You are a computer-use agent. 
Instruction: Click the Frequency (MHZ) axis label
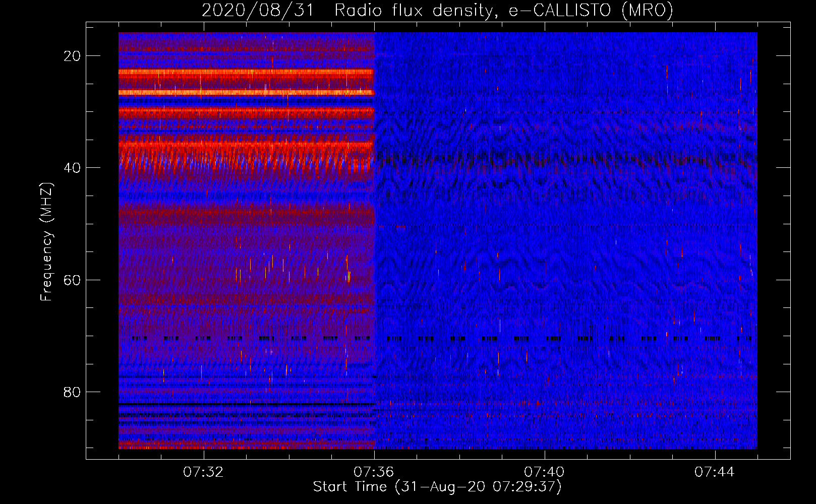click(46, 242)
